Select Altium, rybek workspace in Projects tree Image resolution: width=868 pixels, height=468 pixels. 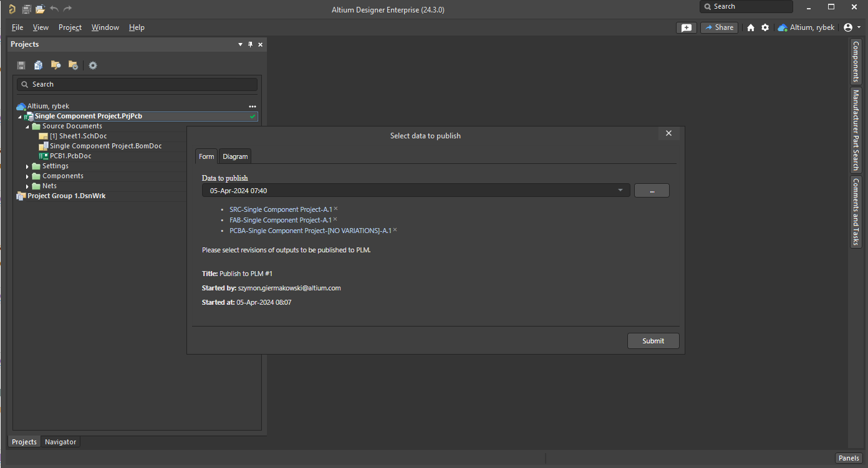coord(48,107)
